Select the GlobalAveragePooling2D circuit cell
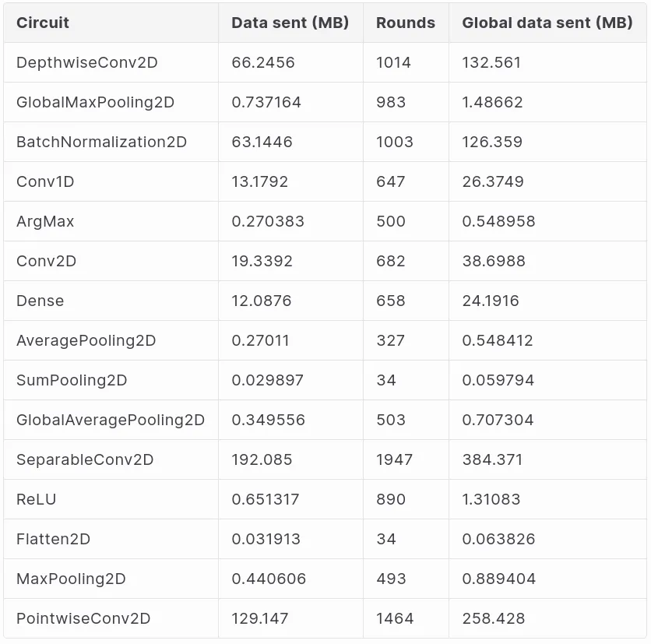This screenshot has width=651, height=644. (111, 420)
